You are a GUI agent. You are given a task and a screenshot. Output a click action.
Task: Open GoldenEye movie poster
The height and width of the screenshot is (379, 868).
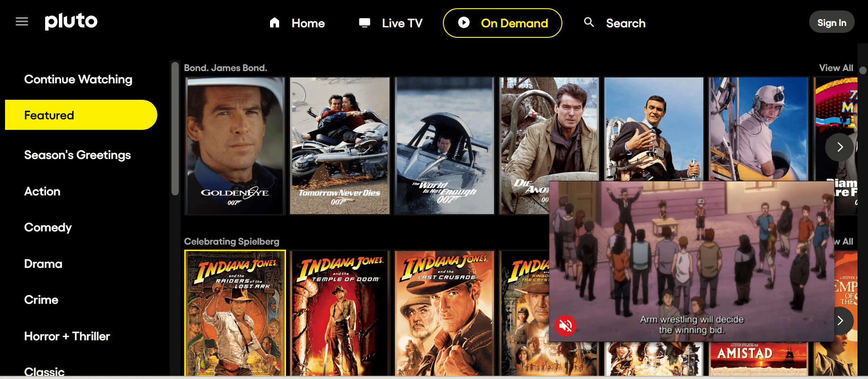point(235,146)
